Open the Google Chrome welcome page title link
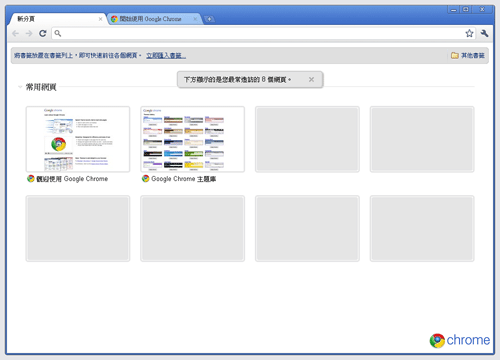The image size is (500, 360). coord(72,179)
